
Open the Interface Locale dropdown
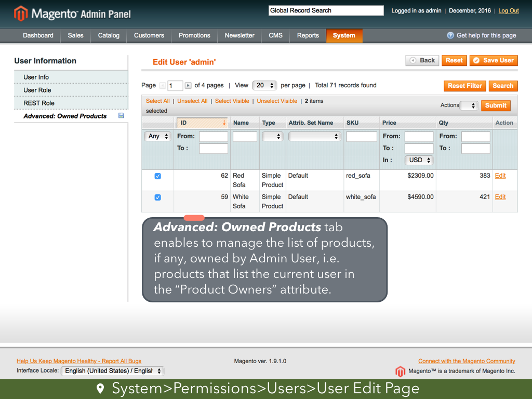112,371
